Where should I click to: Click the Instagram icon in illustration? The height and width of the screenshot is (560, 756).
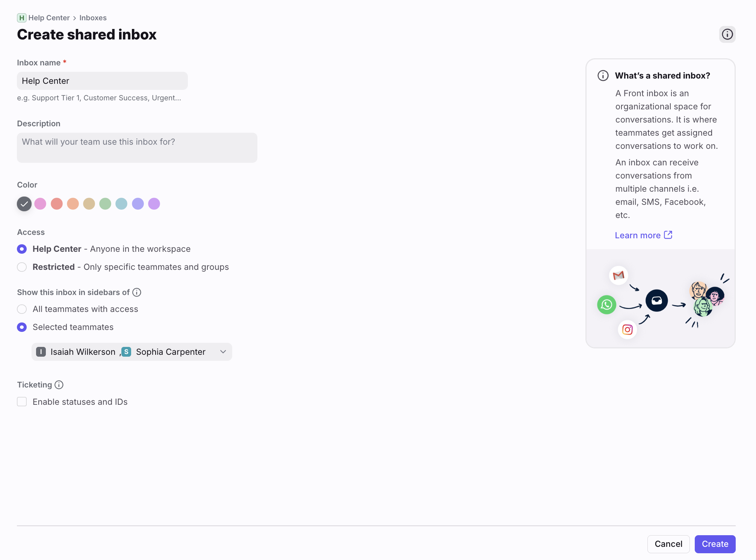627,330
